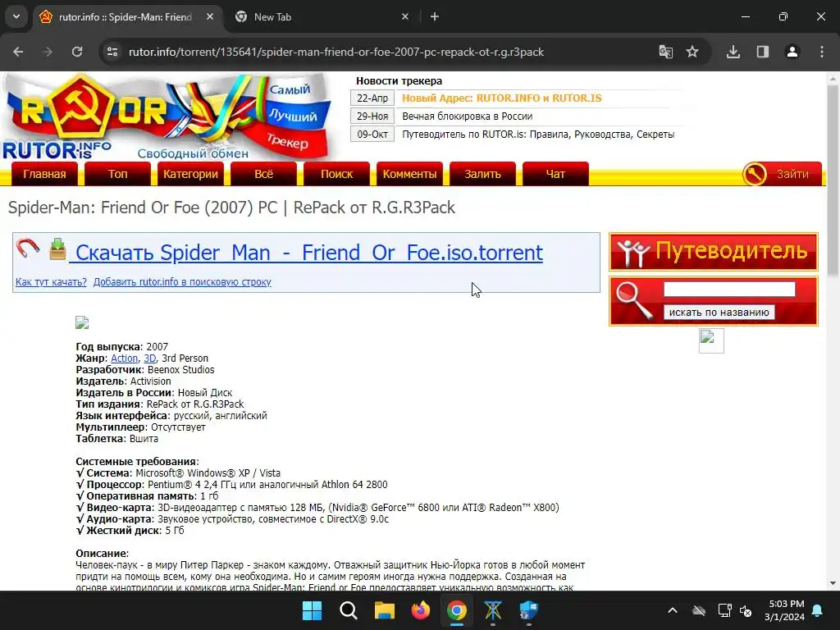Open the Залить menu item
This screenshot has height=630, width=840.
click(x=482, y=174)
